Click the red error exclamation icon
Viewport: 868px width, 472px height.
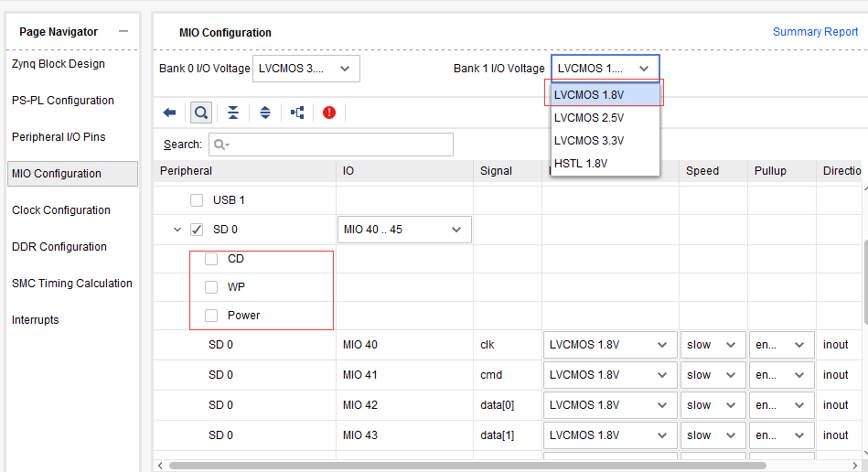pyautogui.click(x=329, y=113)
